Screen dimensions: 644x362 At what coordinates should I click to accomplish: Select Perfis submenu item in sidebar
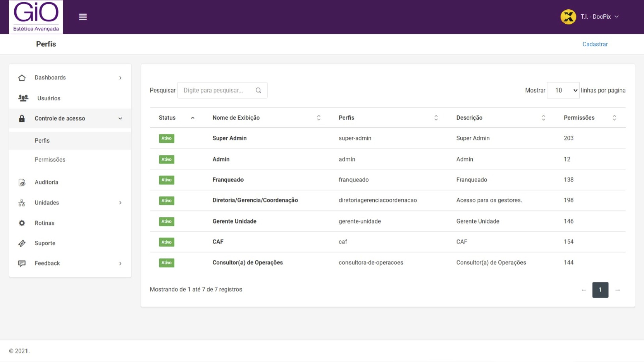click(42, 141)
